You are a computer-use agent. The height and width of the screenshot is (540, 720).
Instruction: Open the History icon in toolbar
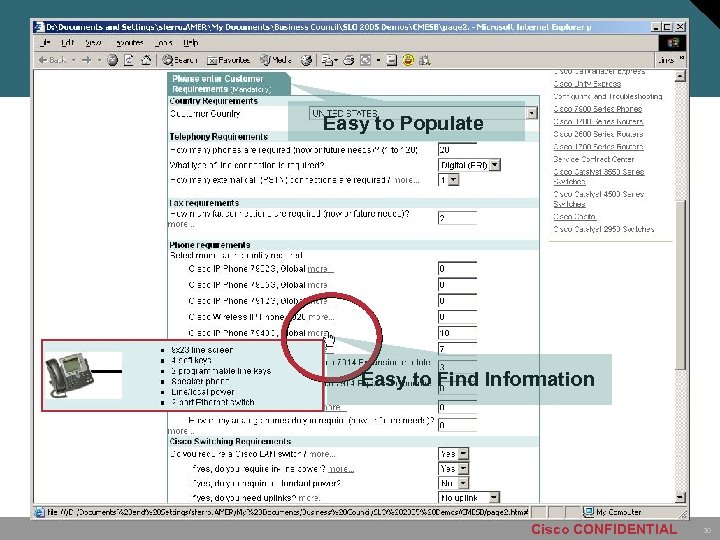point(306,60)
